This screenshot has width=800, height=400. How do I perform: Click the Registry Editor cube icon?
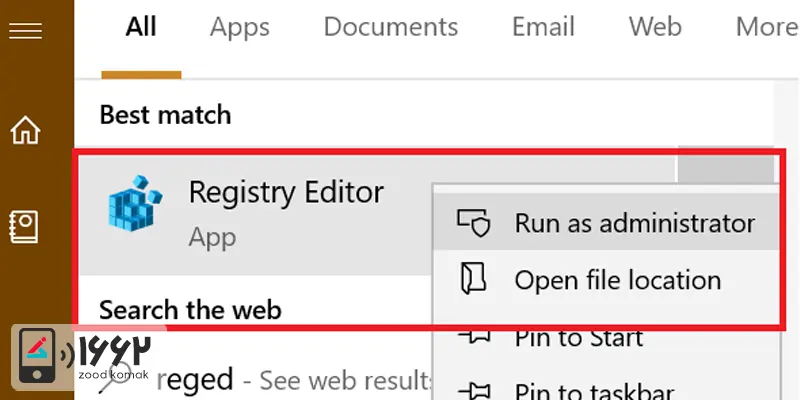click(134, 204)
